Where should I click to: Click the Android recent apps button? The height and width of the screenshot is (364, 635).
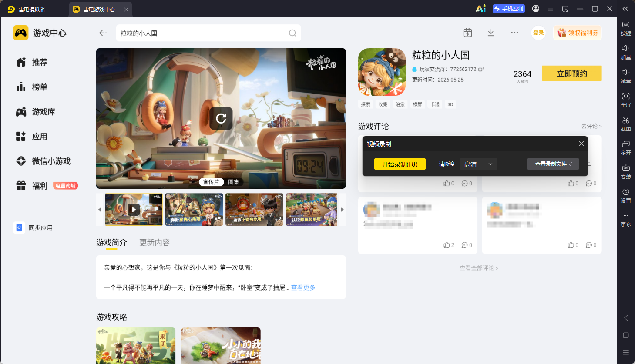(626, 353)
